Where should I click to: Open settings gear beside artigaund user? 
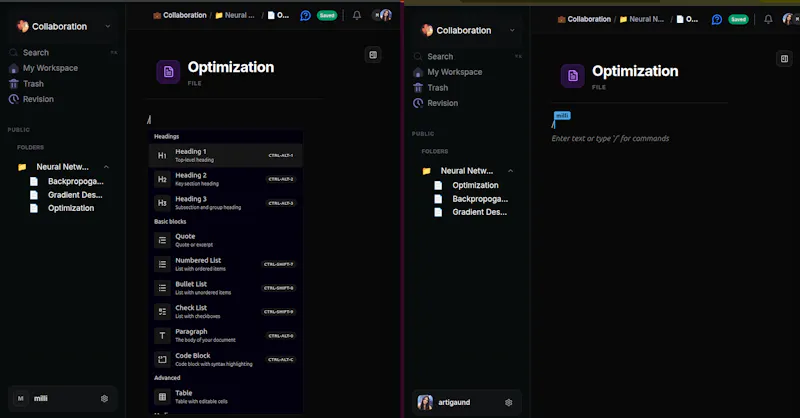[x=508, y=403]
